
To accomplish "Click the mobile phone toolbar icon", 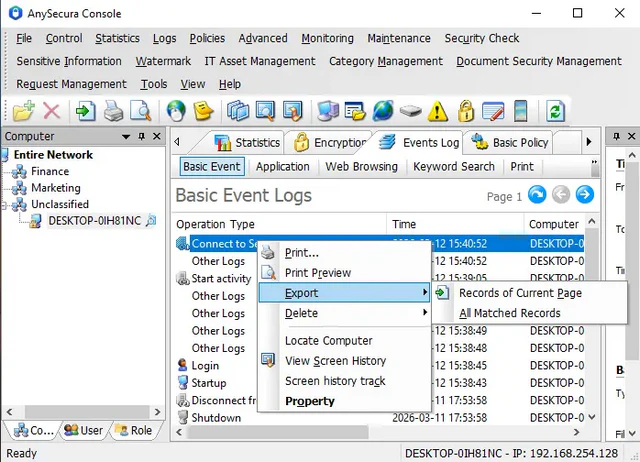I will (520, 111).
